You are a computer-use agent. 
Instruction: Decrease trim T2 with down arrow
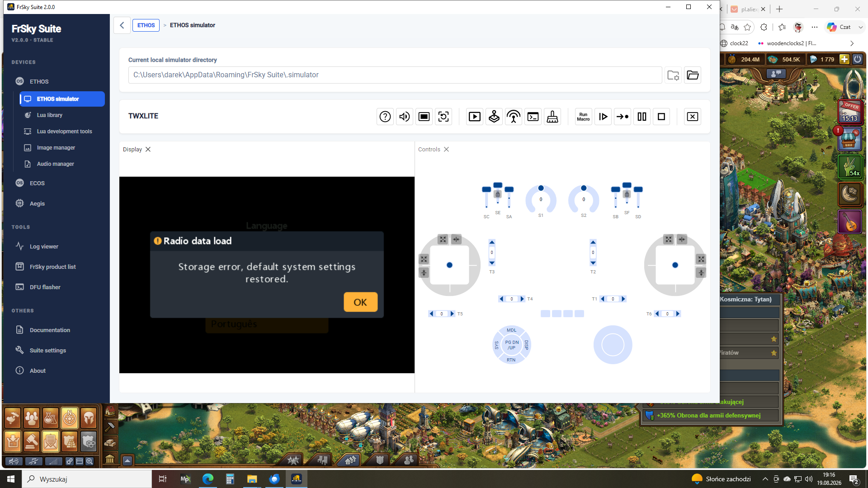click(x=593, y=263)
